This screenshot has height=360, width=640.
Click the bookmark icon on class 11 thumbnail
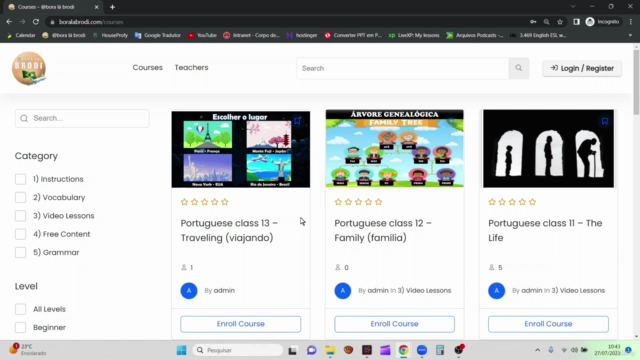(x=604, y=121)
